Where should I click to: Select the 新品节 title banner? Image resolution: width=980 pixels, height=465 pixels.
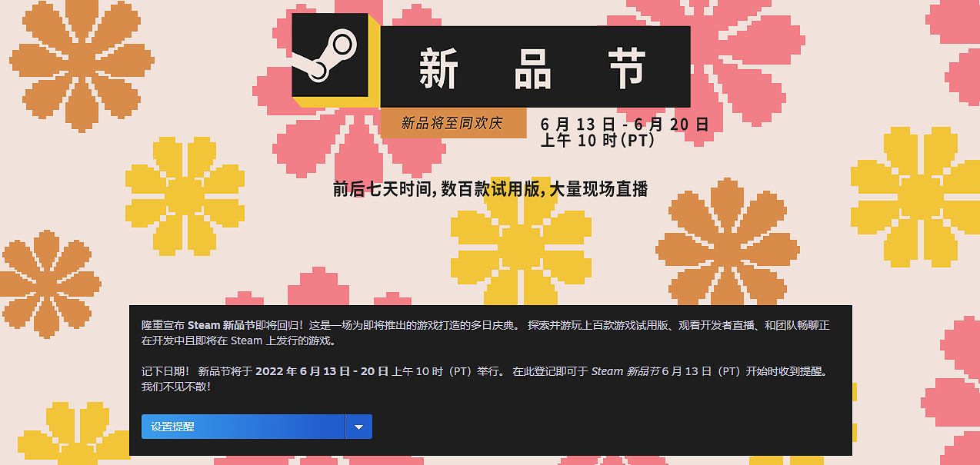click(536, 66)
